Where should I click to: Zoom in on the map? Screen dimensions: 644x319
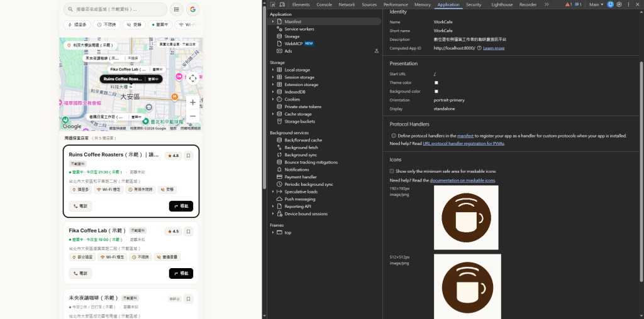tap(192, 102)
